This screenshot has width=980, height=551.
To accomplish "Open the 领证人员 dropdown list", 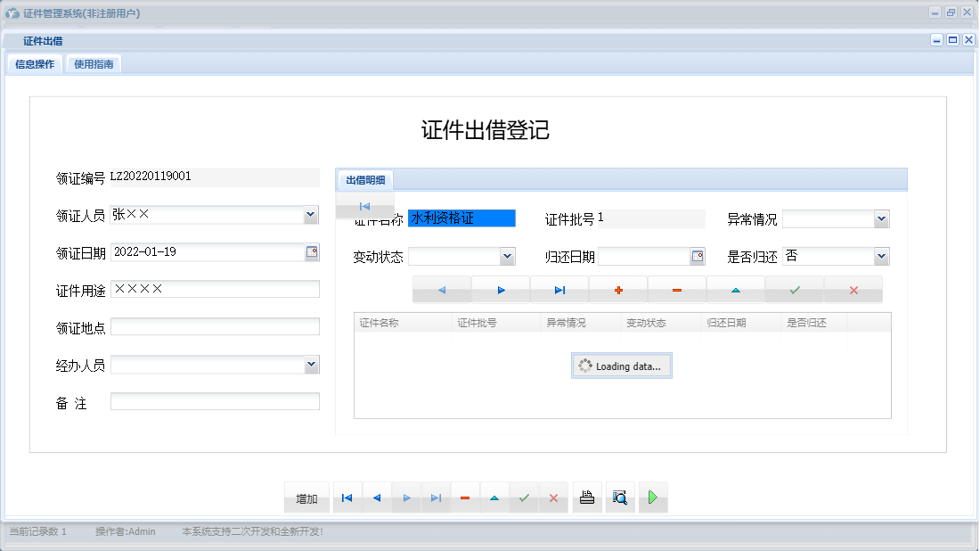I will [x=311, y=214].
